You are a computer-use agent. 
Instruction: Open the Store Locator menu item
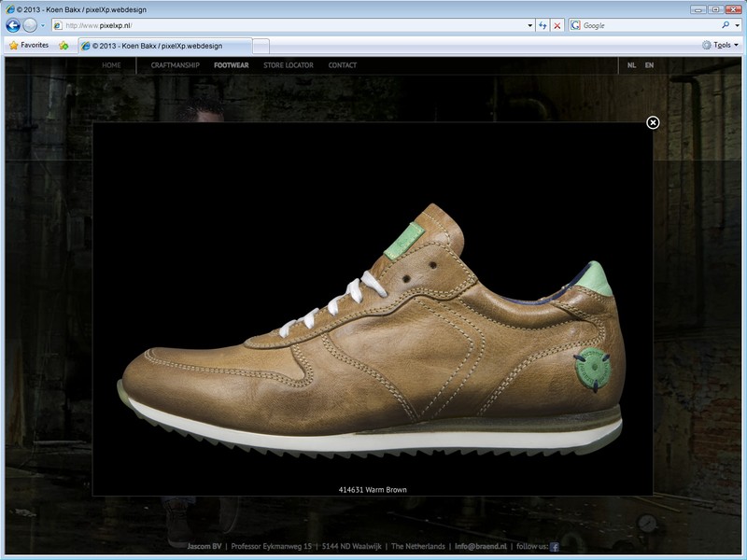pos(288,65)
